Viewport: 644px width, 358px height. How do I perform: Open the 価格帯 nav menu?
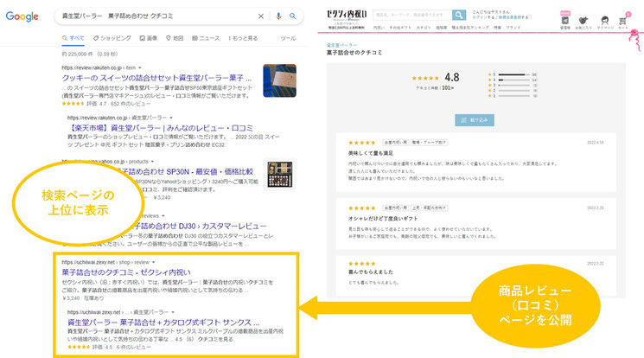441,28
